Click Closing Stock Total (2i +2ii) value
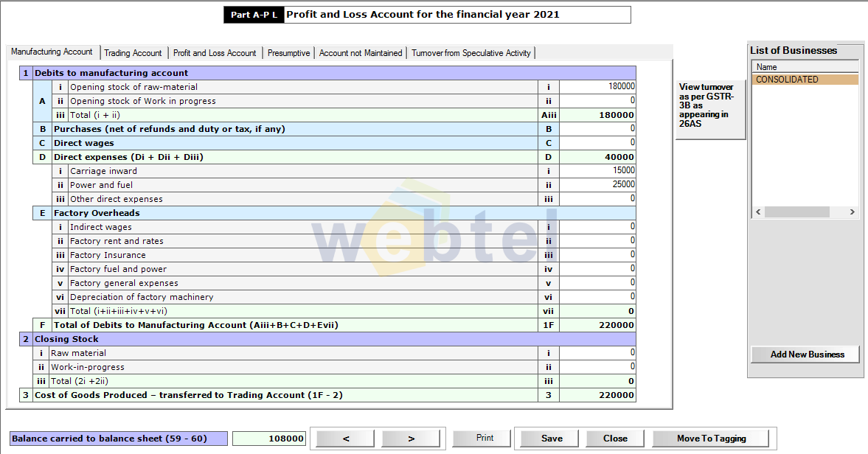Viewport: 868px width, 454px height. click(597, 381)
